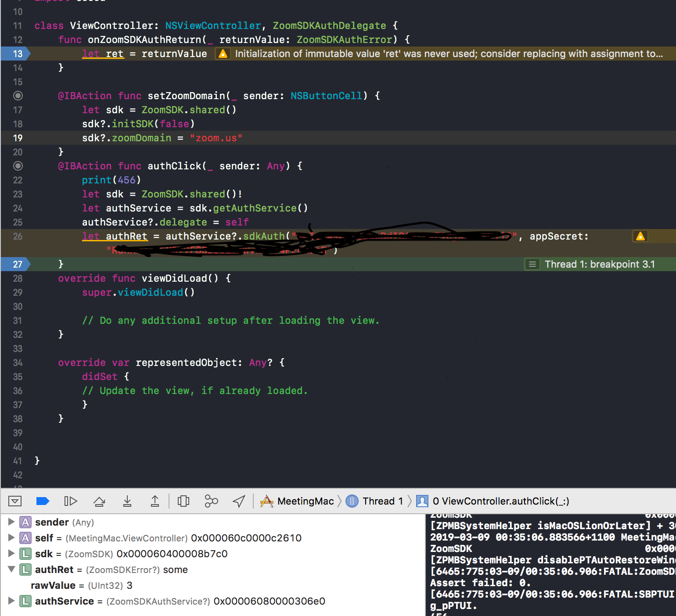Click the setZoomDomain IBAction connection circle
This screenshot has width=676, height=616.
pos(18,96)
